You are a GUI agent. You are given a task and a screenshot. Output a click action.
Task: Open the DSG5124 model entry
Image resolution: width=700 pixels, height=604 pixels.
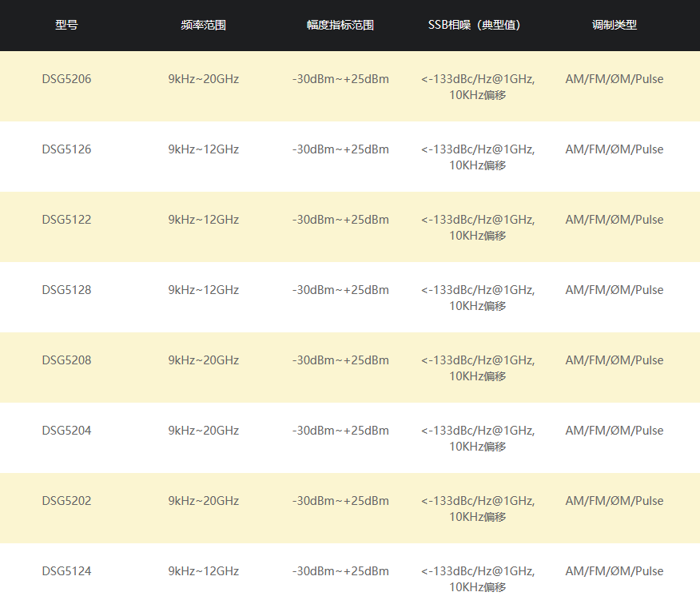pos(66,571)
